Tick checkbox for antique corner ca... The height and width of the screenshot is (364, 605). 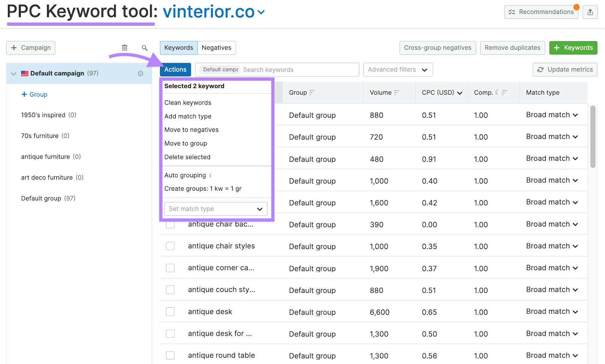point(171,268)
